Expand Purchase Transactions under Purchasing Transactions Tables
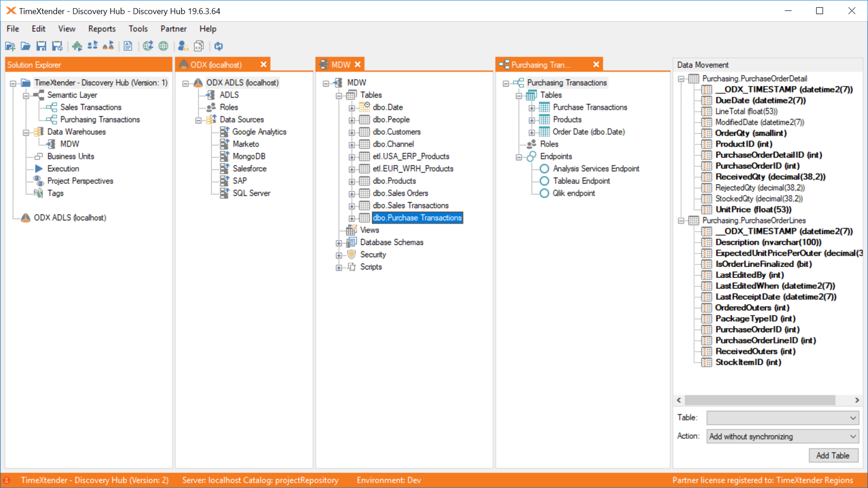Image resolution: width=868 pixels, height=488 pixels. pyautogui.click(x=532, y=108)
